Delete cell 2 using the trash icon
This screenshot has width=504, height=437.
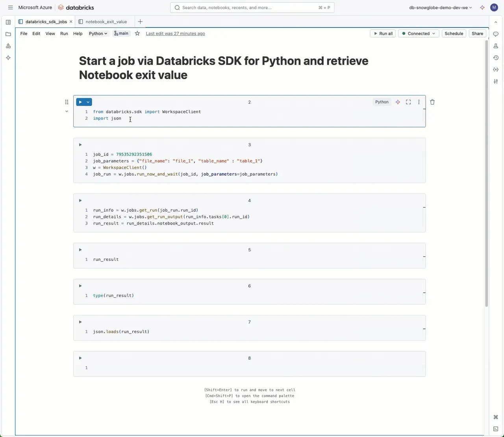[x=432, y=102]
